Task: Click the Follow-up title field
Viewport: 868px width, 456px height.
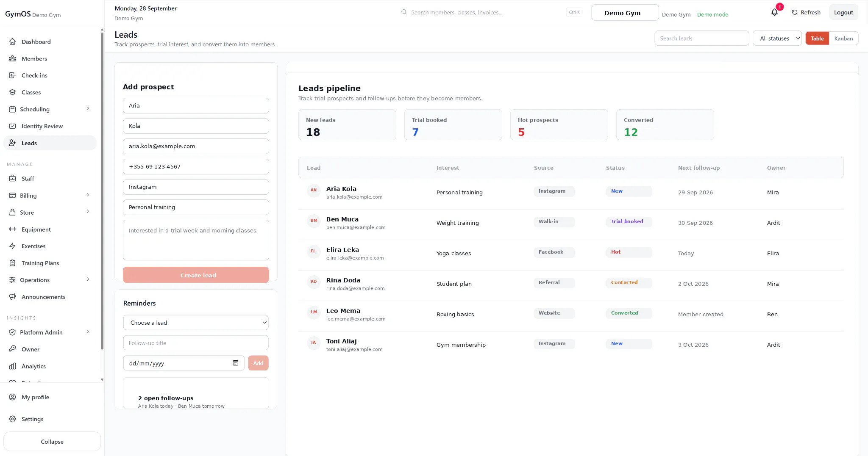Action: [x=196, y=343]
